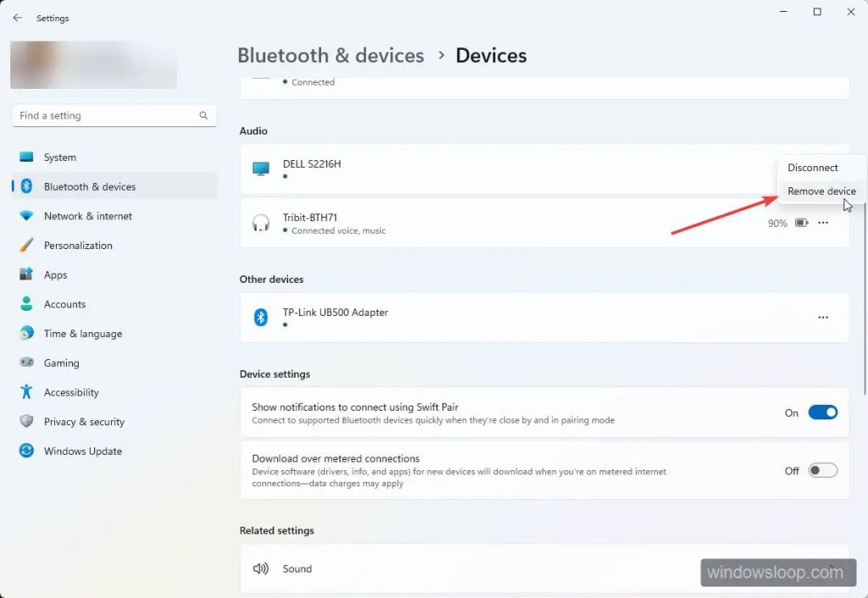Click the speaker icon next to Sound

pyautogui.click(x=261, y=568)
